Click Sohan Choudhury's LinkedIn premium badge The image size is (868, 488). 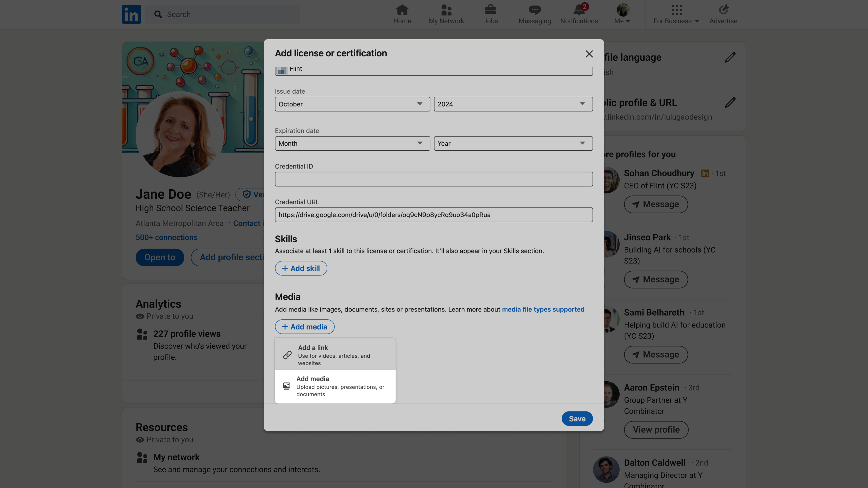(x=705, y=173)
